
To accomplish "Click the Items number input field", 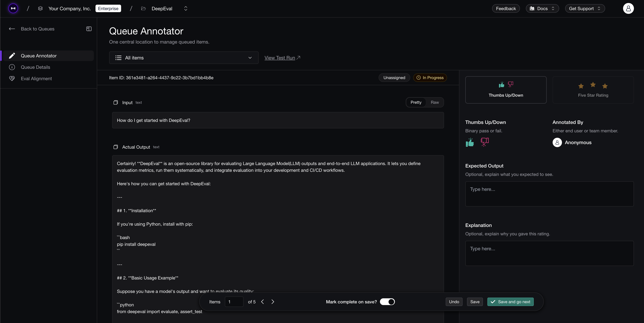I will pyautogui.click(x=234, y=302).
